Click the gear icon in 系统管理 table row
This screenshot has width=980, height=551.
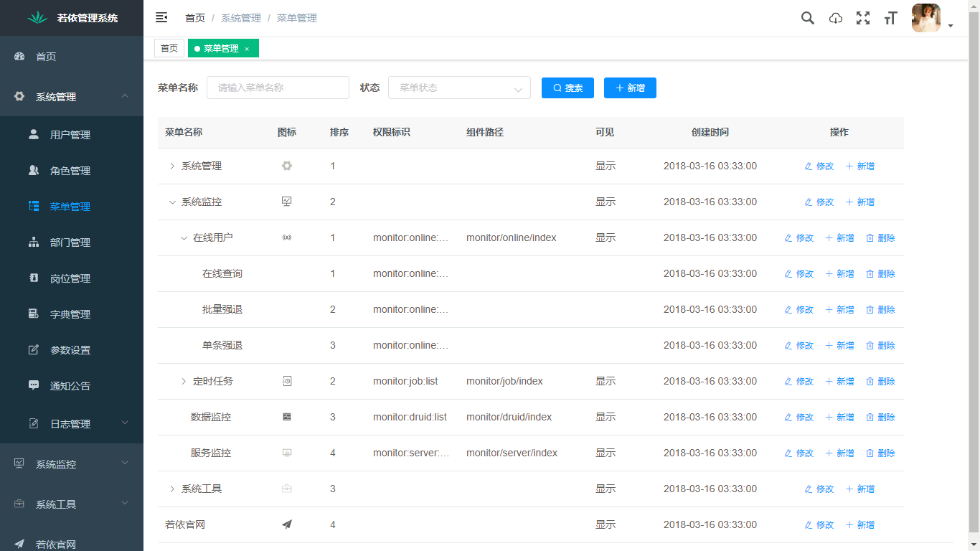(x=287, y=166)
